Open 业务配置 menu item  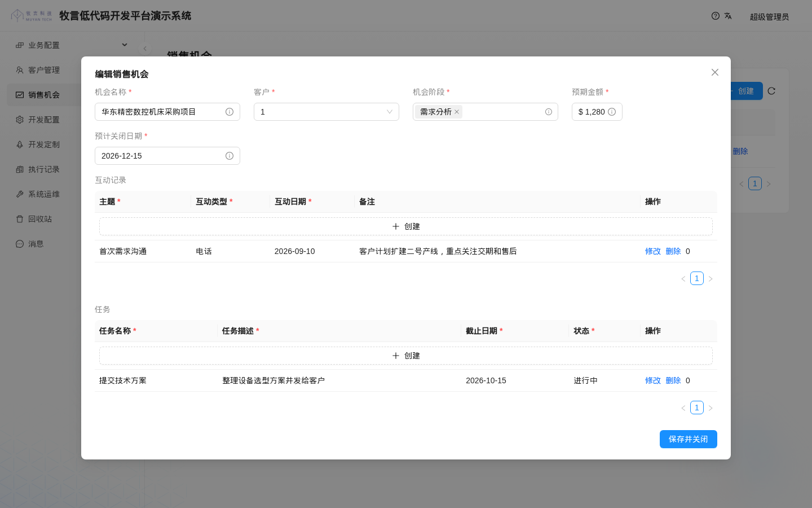pos(72,45)
